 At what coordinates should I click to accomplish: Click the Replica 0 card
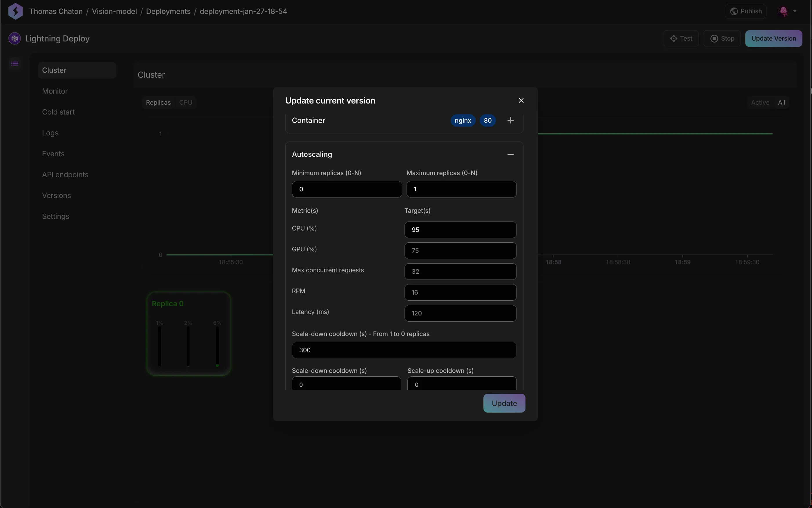188,334
